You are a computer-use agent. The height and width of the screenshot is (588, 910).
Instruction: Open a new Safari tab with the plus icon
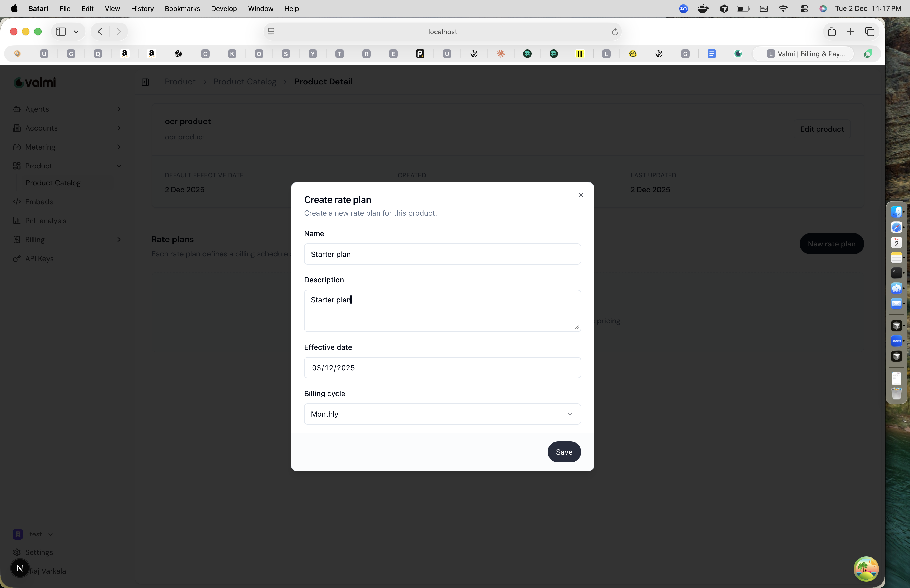pyautogui.click(x=851, y=31)
